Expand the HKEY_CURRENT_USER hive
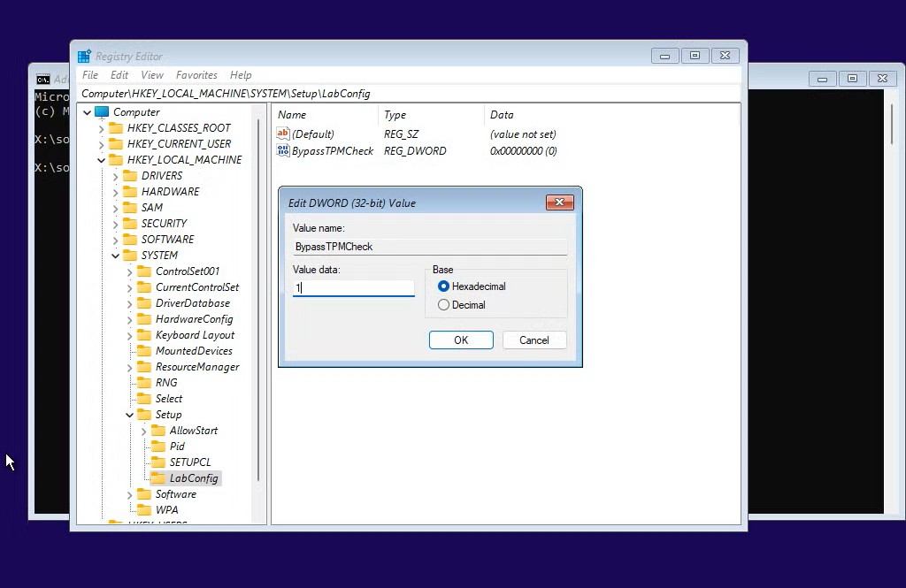The width and height of the screenshot is (906, 588). click(102, 144)
